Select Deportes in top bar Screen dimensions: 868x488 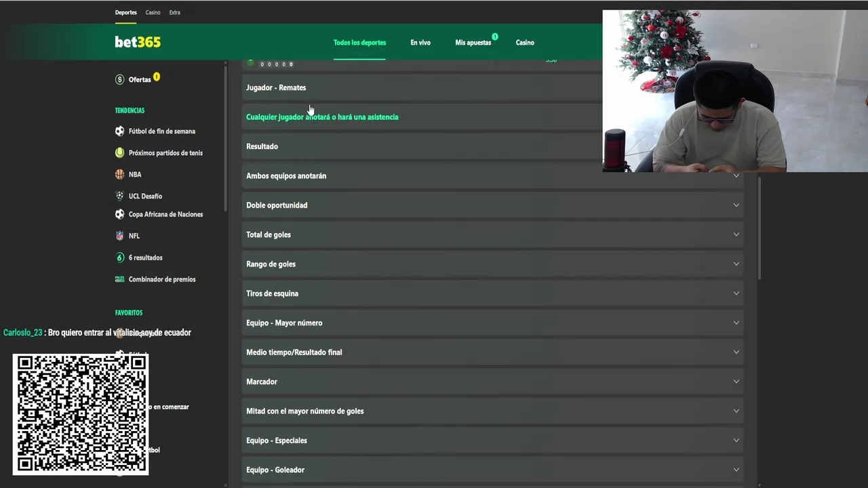126,12
